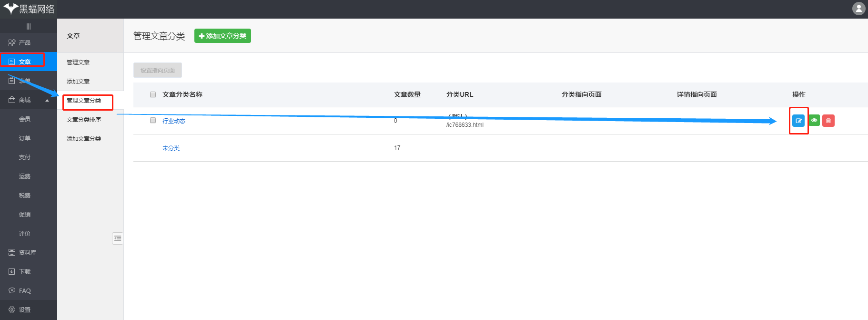Select 管理文章 in the submenu
The width and height of the screenshot is (868, 320).
click(x=78, y=62)
